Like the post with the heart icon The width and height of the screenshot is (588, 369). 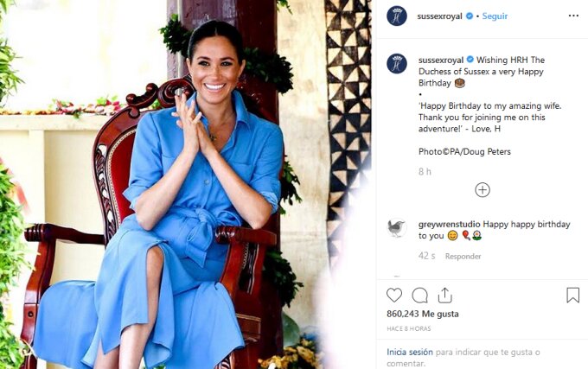(394, 296)
